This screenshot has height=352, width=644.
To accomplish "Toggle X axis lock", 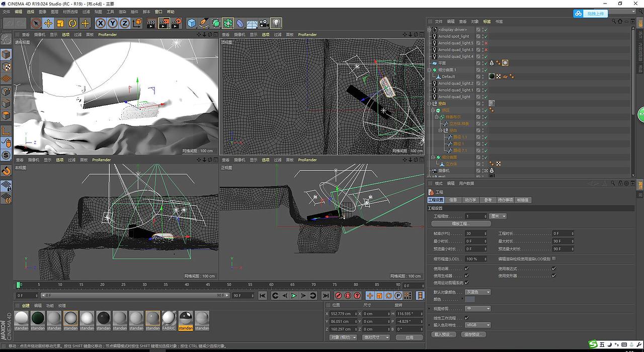I will (101, 23).
